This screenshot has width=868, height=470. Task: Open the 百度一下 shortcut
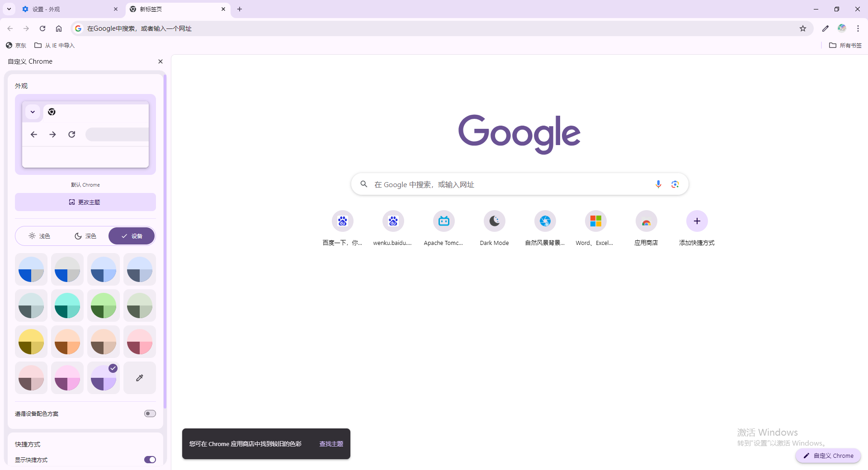343,229
